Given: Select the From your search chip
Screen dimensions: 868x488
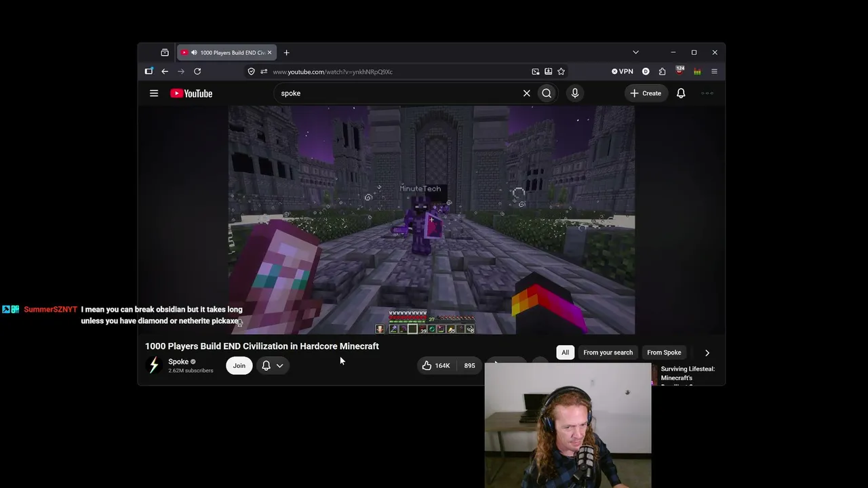Looking at the screenshot, I should (608, 352).
